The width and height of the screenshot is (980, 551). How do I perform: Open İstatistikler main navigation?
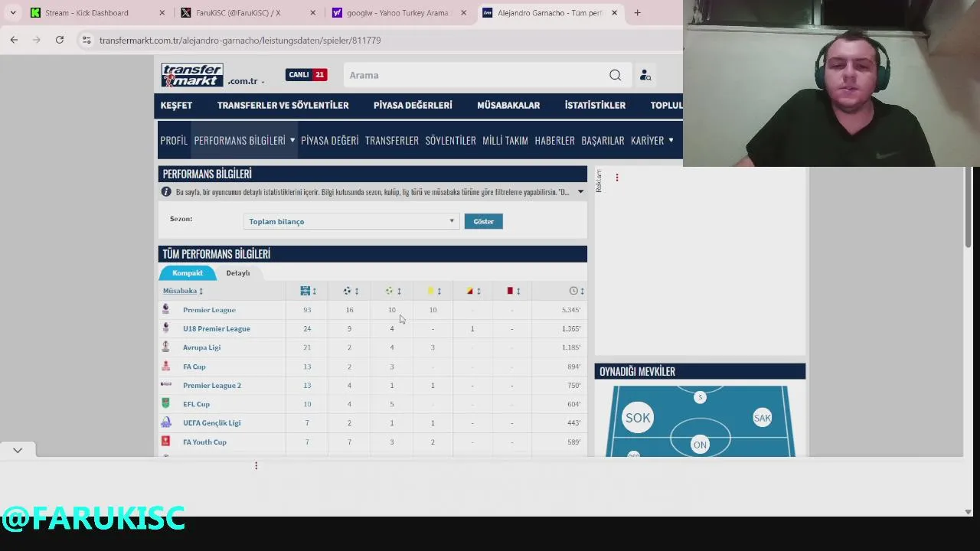(x=595, y=106)
